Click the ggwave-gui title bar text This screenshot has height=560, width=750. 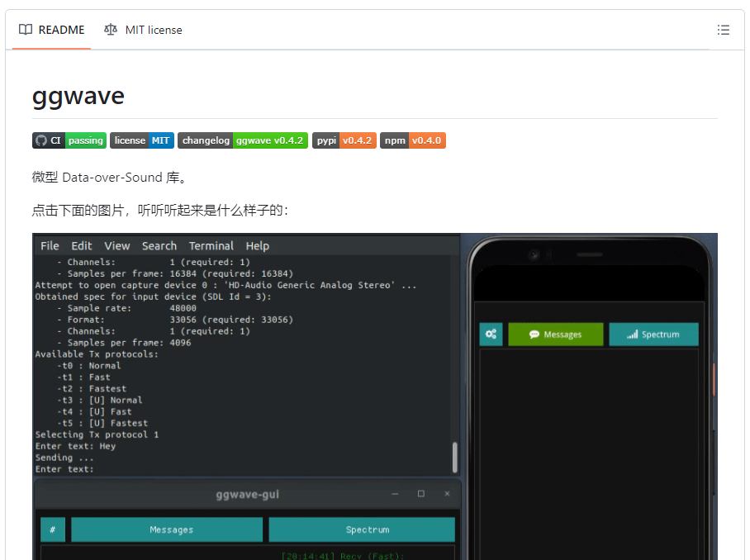pos(247,495)
